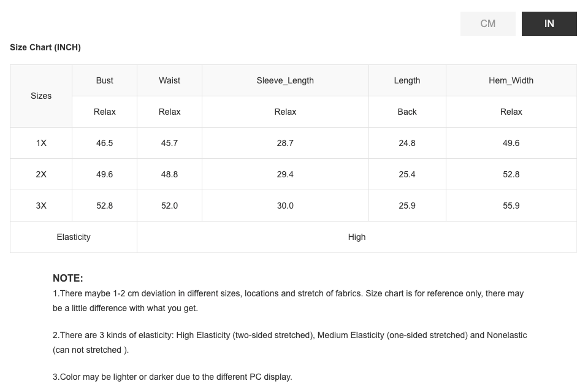Select the IN unit toggle
Screen dimensions: 588x389
click(x=549, y=24)
